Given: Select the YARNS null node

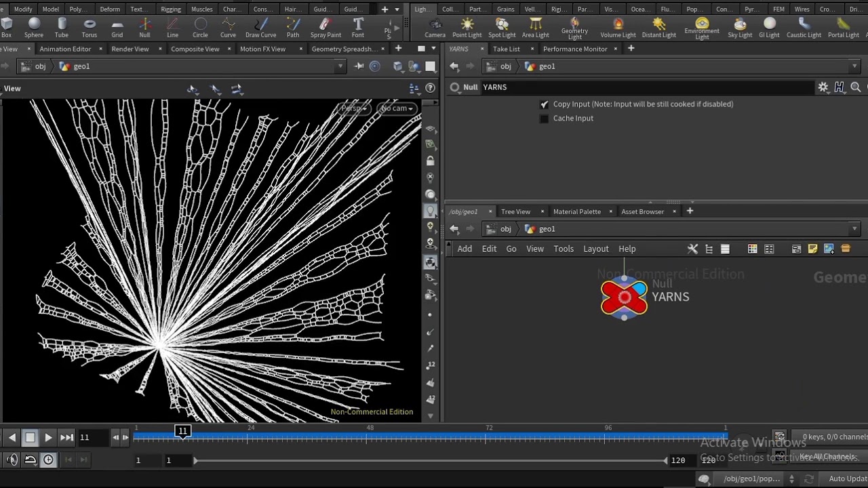Looking at the screenshot, I should click(625, 297).
